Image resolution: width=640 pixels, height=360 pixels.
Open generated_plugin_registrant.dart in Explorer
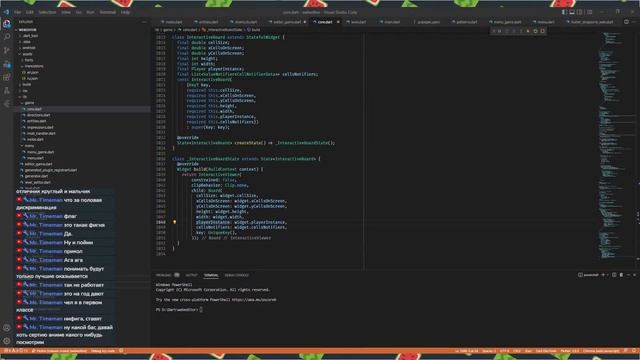point(51,170)
